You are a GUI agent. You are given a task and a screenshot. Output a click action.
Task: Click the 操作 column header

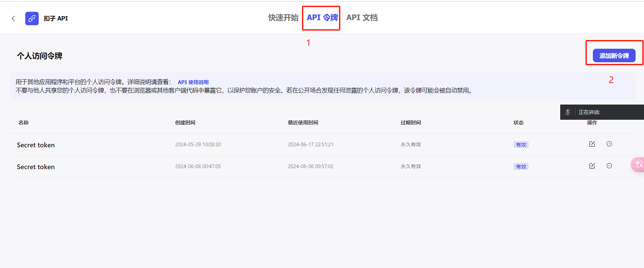coord(592,123)
